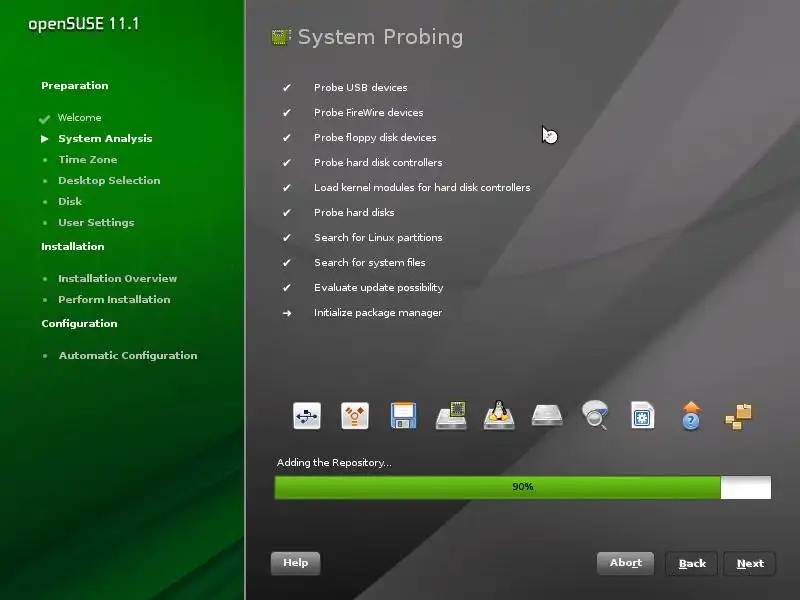This screenshot has width=800, height=600.
Task: Click the arrow beside System Analysis
Action: 45,139
